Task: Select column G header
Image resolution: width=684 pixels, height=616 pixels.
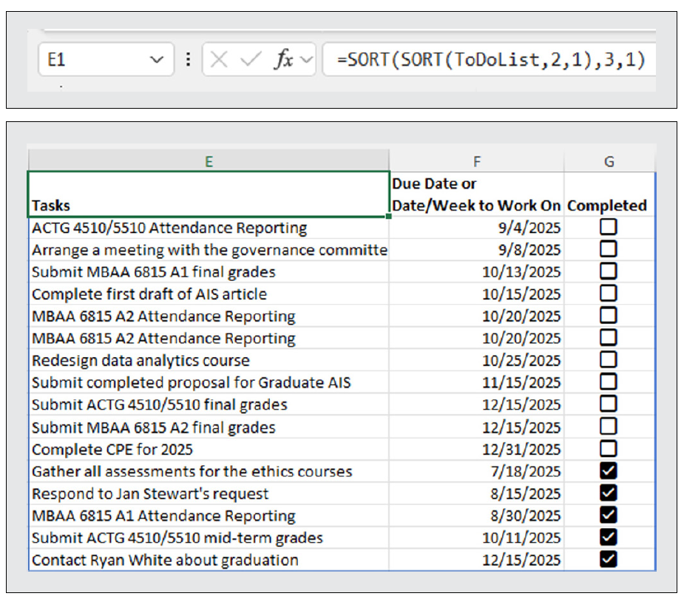Action: [x=609, y=161]
